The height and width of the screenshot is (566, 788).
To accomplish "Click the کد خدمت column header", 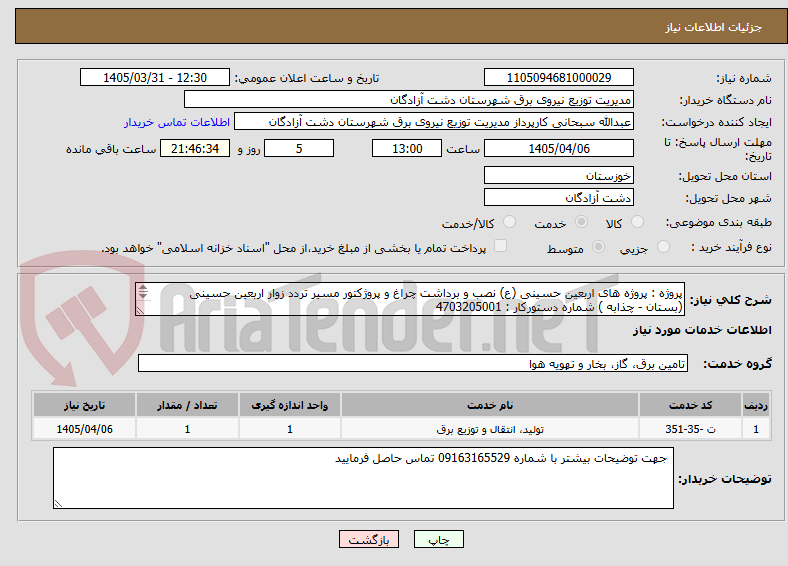I will (x=691, y=405).
